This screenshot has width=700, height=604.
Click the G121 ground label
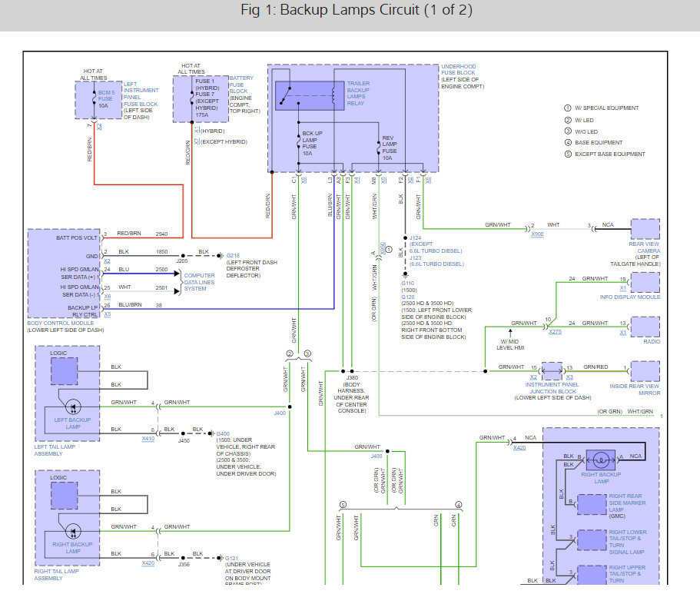click(231, 558)
